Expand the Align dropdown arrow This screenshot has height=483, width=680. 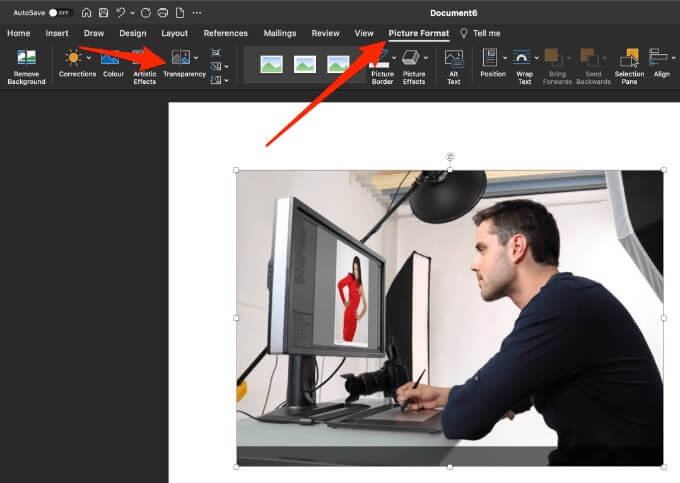[x=673, y=58]
